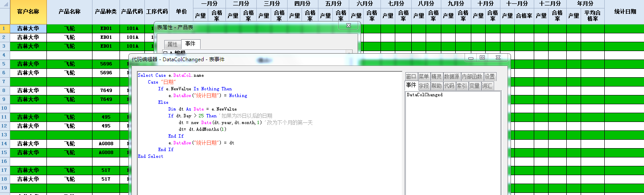Select the 事件 tab in table properties dialog
The image size is (644, 195).
click(x=190, y=44)
